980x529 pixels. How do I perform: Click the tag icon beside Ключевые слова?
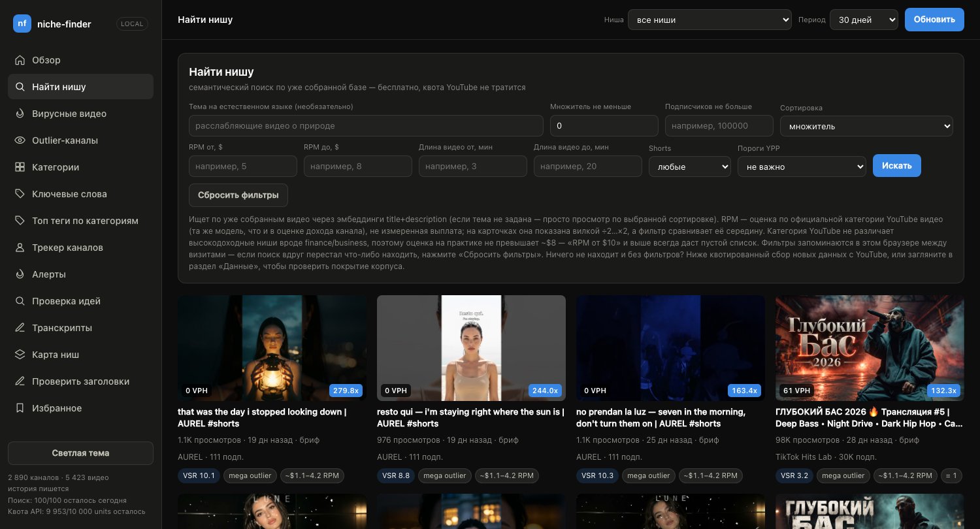tap(20, 194)
